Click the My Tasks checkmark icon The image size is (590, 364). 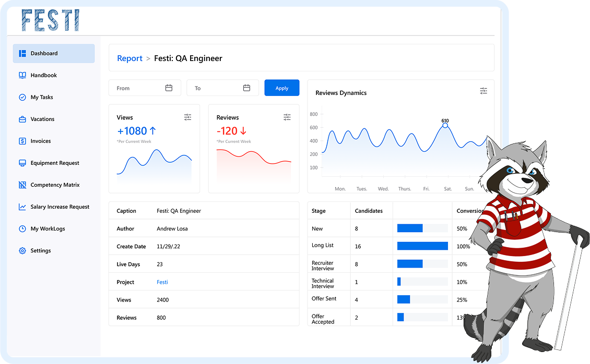pyautogui.click(x=22, y=98)
